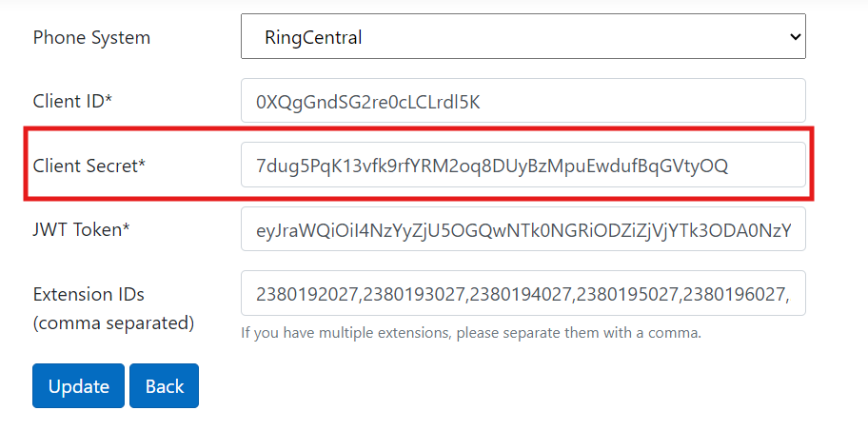Click the "Client Secret*" label text
Screen dimensions: 868x430
click(89, 166)
